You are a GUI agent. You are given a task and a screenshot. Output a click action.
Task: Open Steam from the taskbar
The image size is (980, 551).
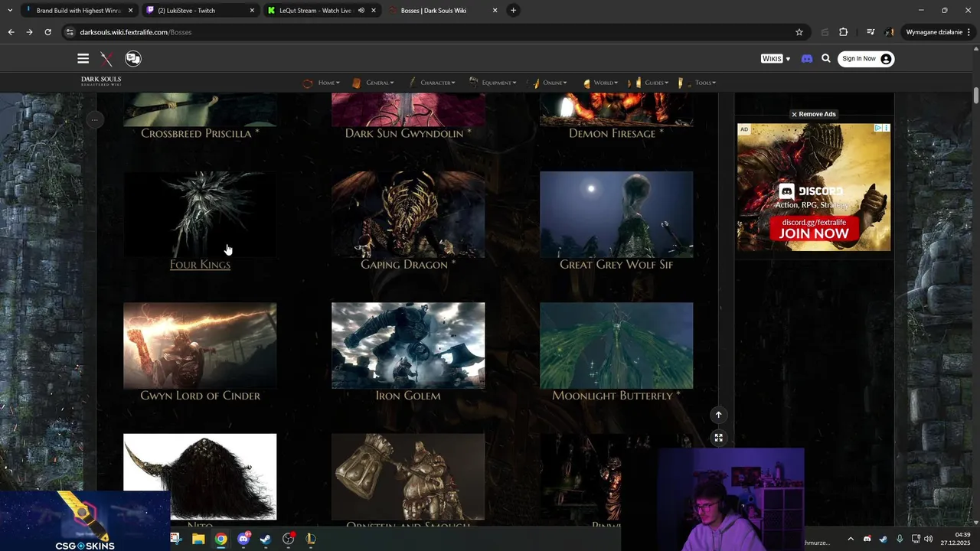click(266, 539)
